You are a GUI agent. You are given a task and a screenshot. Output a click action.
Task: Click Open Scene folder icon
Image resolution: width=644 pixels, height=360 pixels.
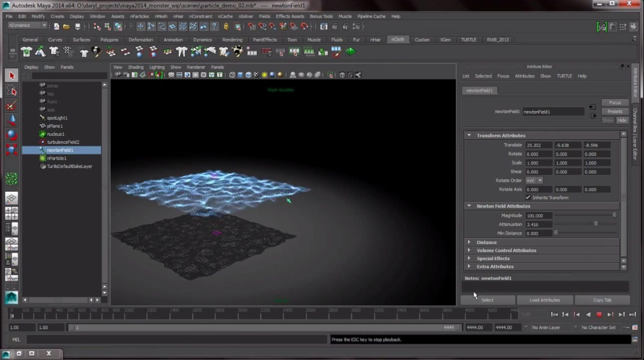(66, 26)
